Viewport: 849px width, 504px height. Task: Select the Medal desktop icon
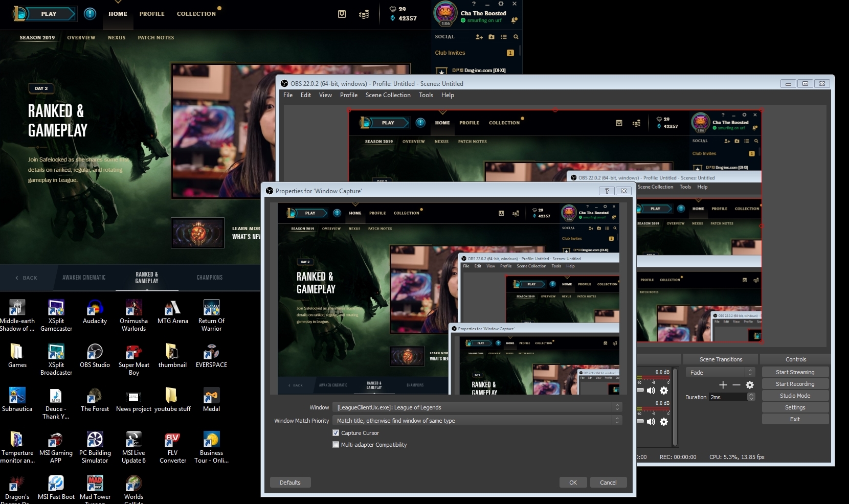pyautogui.click(x=212, y=400)
